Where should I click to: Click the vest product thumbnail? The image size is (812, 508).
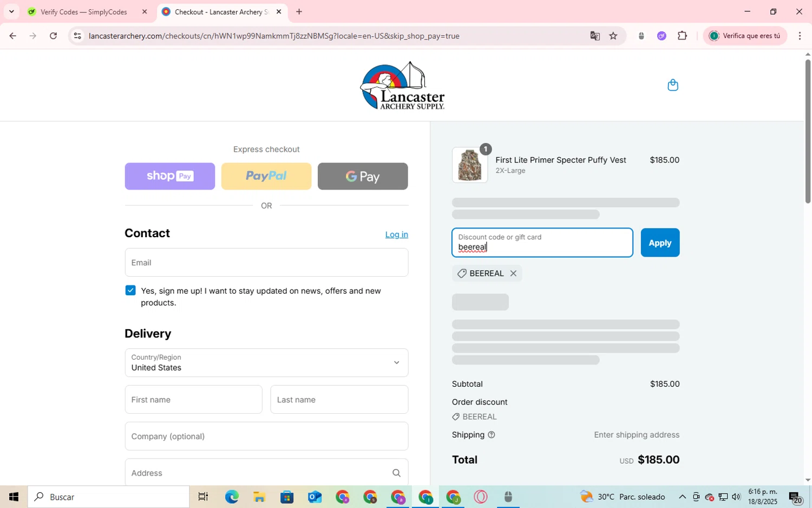click(469, 165)
